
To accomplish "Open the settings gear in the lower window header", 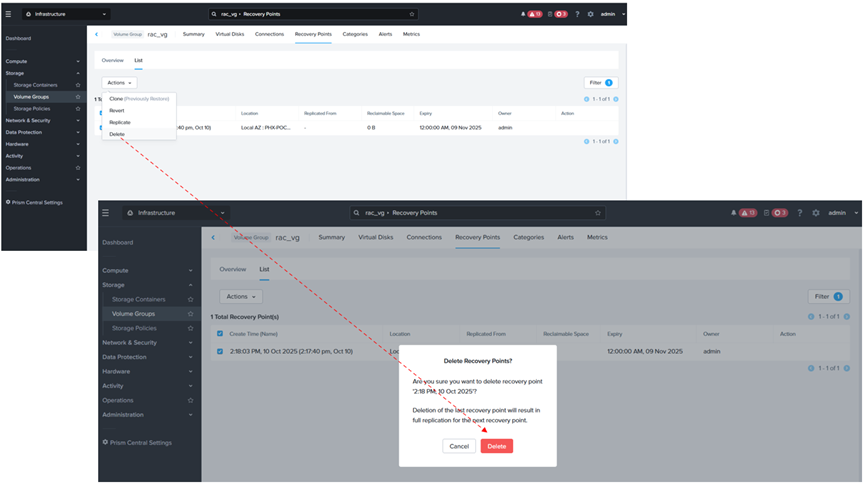I will pyautogui.click(x=816, y=213).
